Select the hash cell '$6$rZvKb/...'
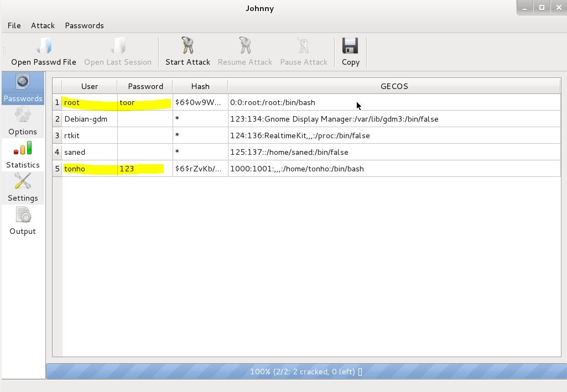Viewport: 567px width, 392px height. pyautogui.click(x=200, y=169)
